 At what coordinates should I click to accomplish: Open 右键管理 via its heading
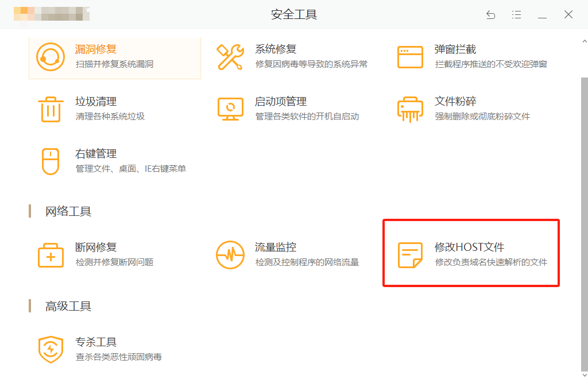pyautogui.click(x=96, y=154)
